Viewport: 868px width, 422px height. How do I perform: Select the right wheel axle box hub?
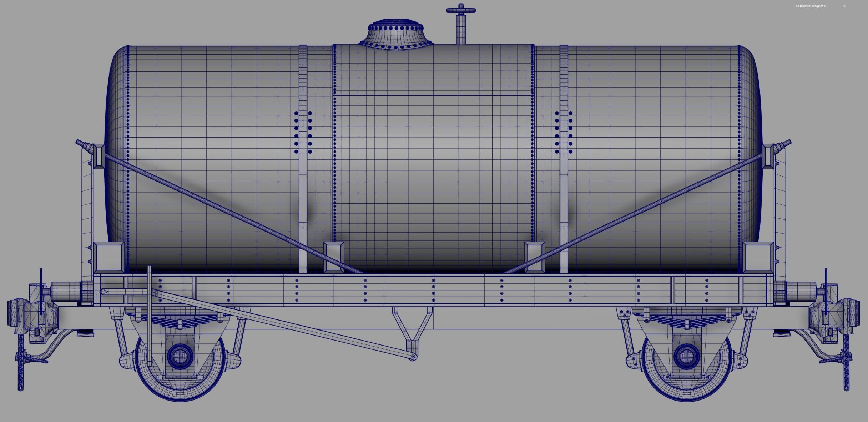point(686,356)
